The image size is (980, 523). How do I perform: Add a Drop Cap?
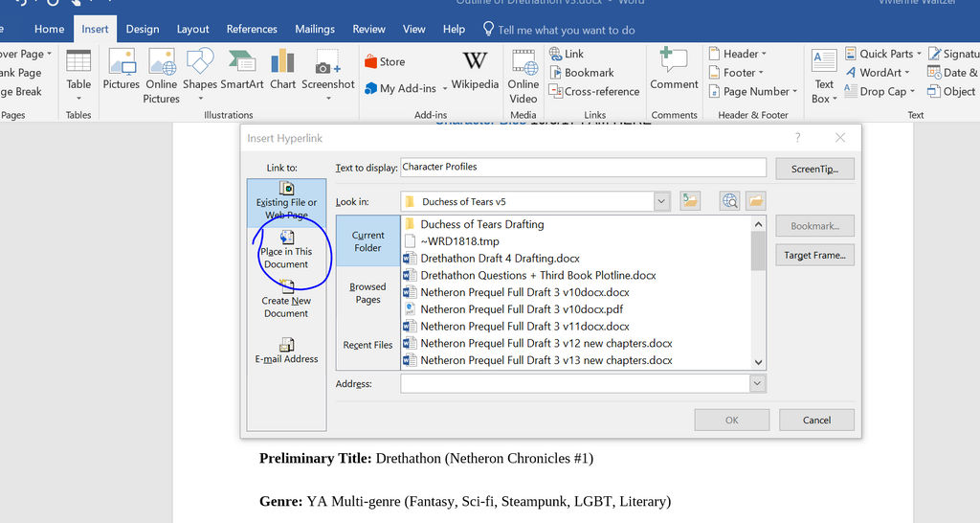point(880,91)
